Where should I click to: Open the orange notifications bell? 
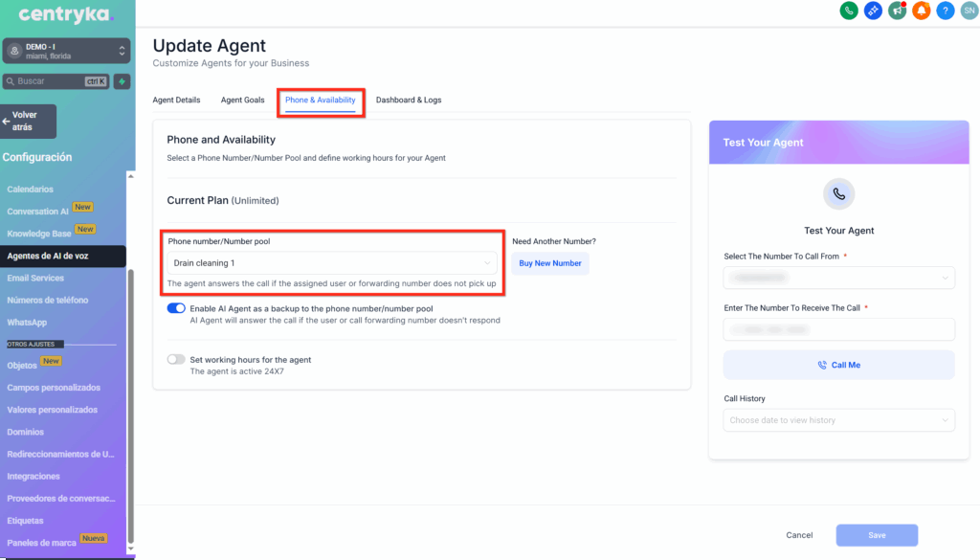pos(921,11)
